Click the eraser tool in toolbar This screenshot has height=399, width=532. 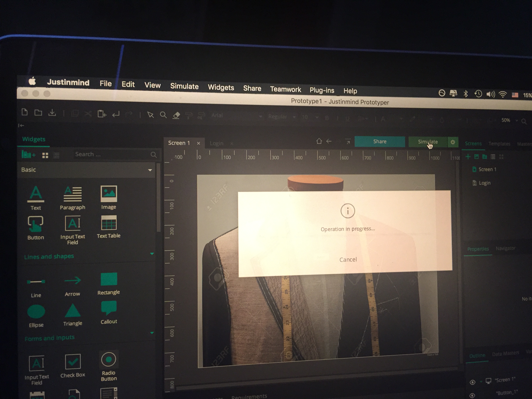(x=176, y=115)
